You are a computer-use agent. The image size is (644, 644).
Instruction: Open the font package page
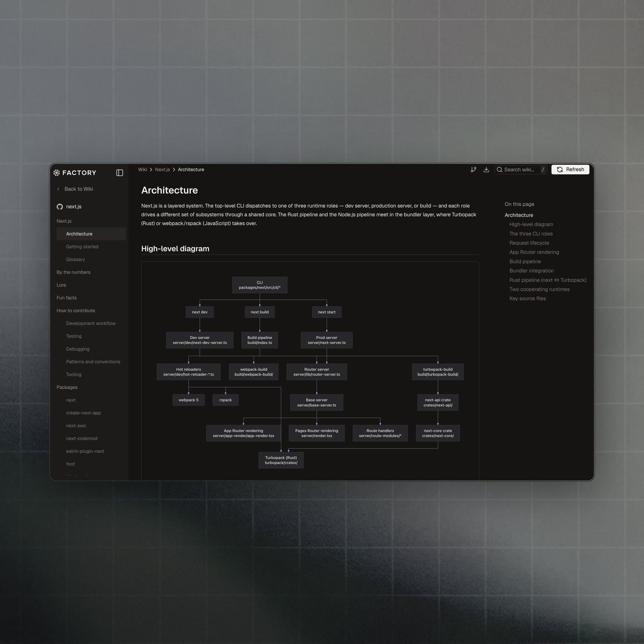(70, 464)
